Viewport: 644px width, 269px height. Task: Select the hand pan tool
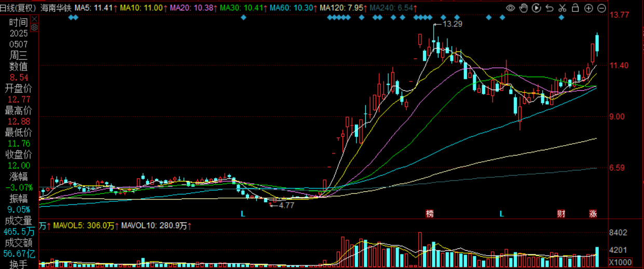coord(523,8)
